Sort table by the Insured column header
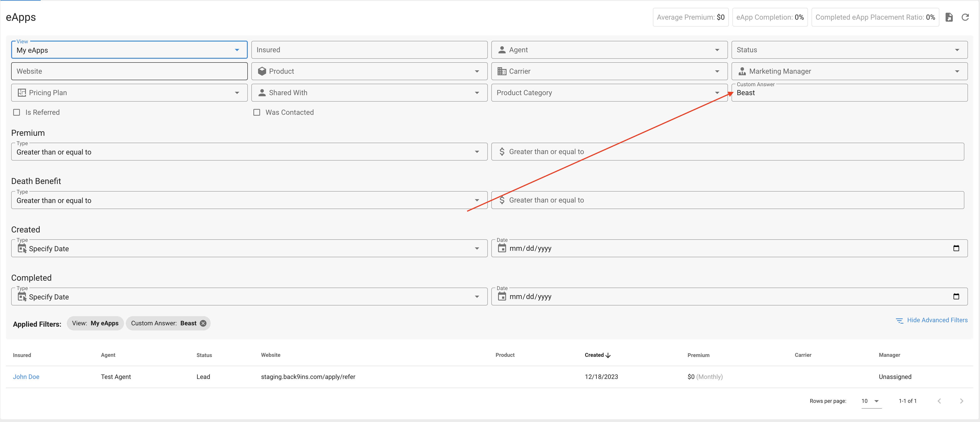 [22, 355]
